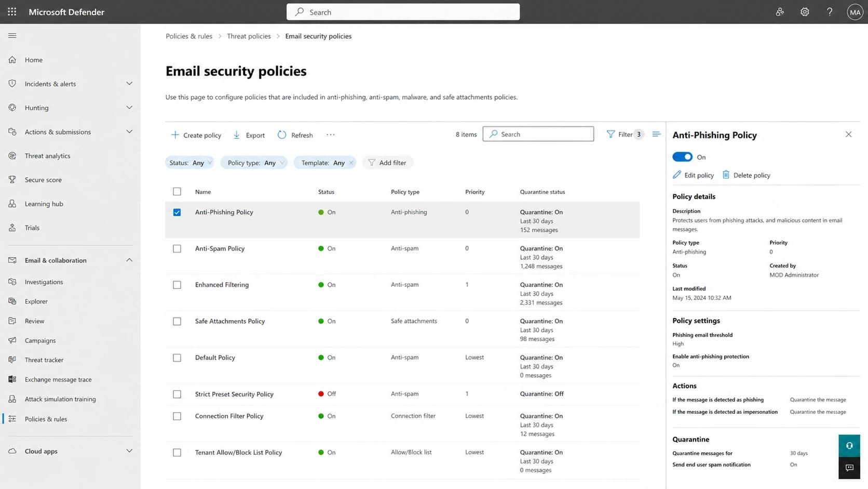Click the Home icon in the sidebar
The height and width of the screenshot is (489, 868).
click(x=12, y=60)
